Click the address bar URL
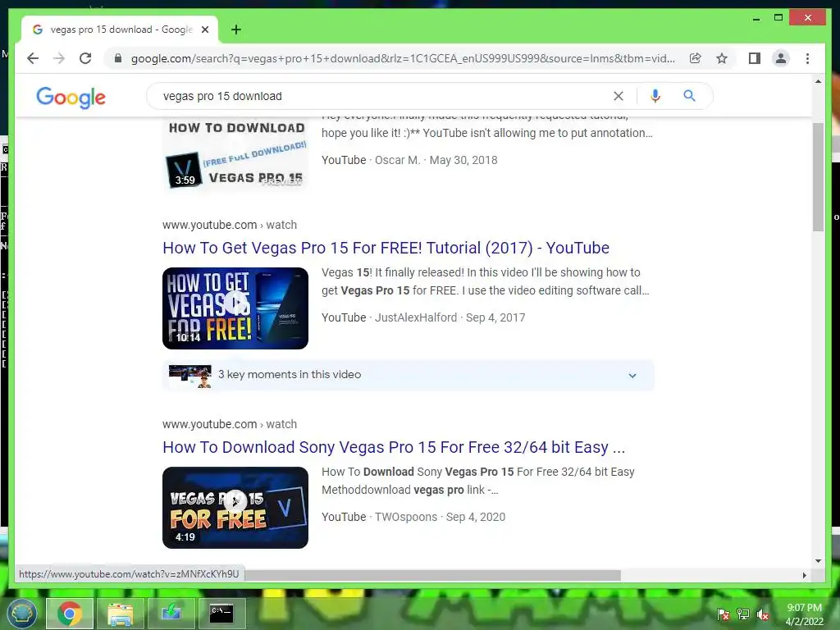The height and width of the screenshot is (630, 840). [403, 58]
